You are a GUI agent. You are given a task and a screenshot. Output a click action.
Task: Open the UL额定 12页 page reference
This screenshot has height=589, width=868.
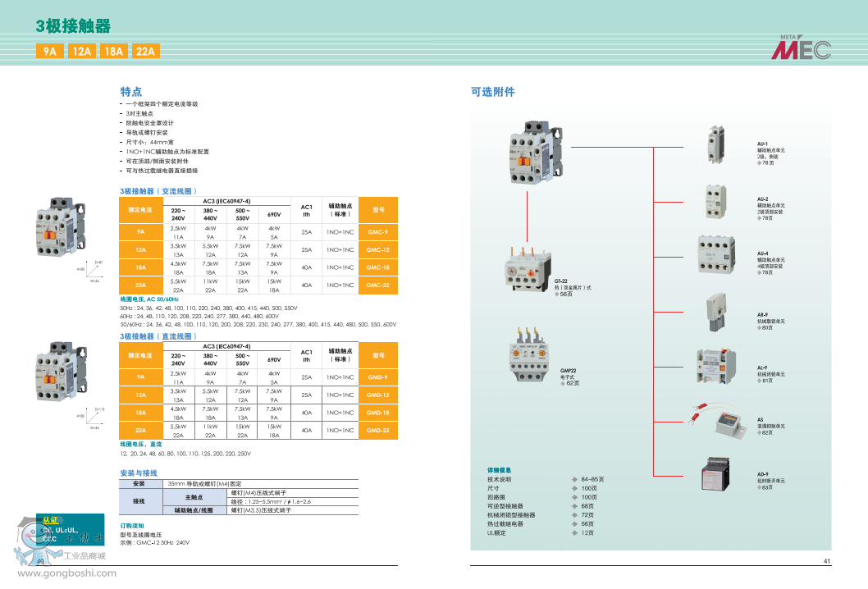pyautogui.click(x=587, y=533)
